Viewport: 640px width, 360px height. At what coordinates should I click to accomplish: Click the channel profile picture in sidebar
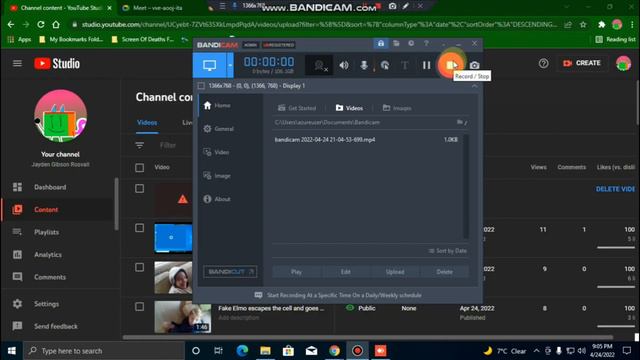(x=60, y=116)
